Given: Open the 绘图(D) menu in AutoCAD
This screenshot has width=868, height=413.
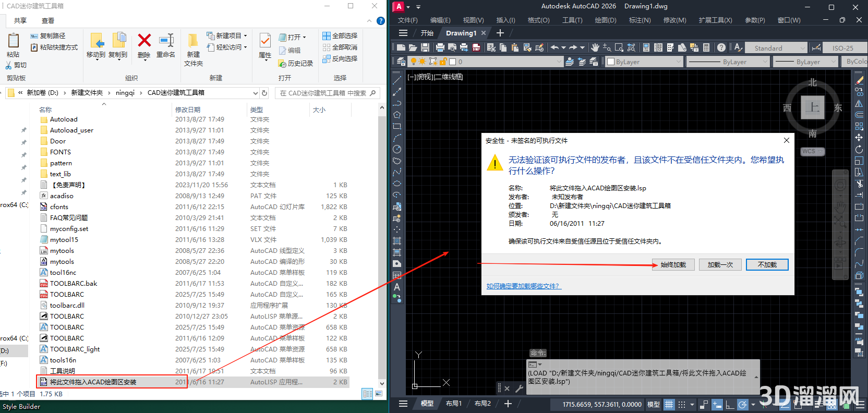Looking at the screenshot, I should point(606,20).
